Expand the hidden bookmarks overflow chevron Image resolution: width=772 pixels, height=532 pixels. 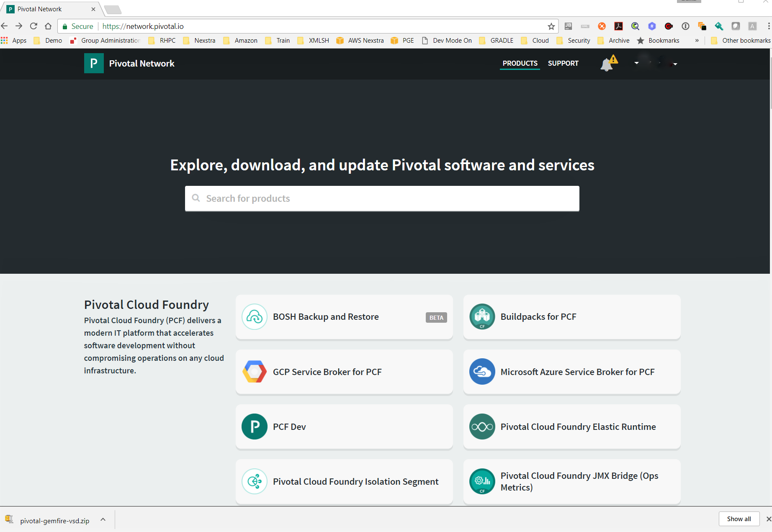(697, 41)
